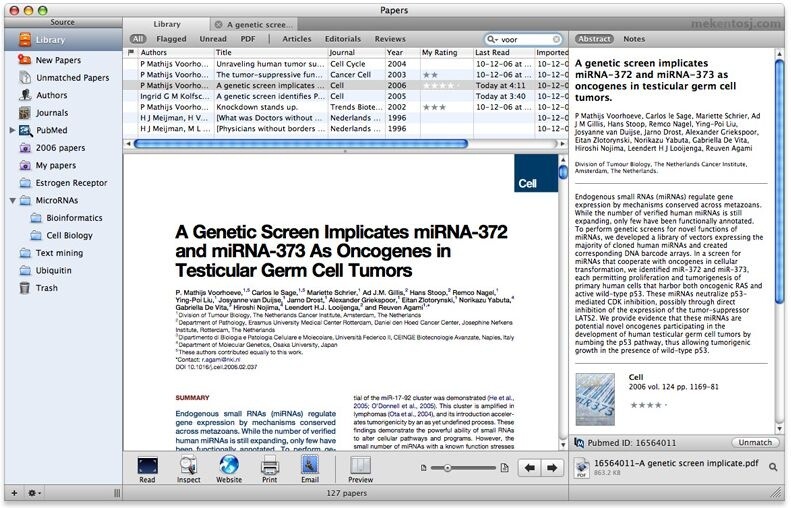Go to next page with right arrow
This screenshot has height=508, width=791.
pyautogui.click(x=552, y=468)
